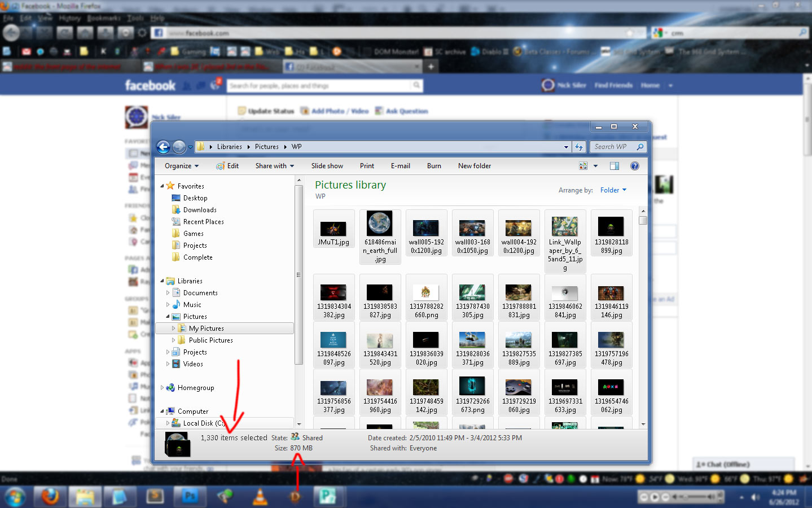The width and height of the screenshot is (812, 508).
Task: Collapse the Pictures library node
Action: 168,317
